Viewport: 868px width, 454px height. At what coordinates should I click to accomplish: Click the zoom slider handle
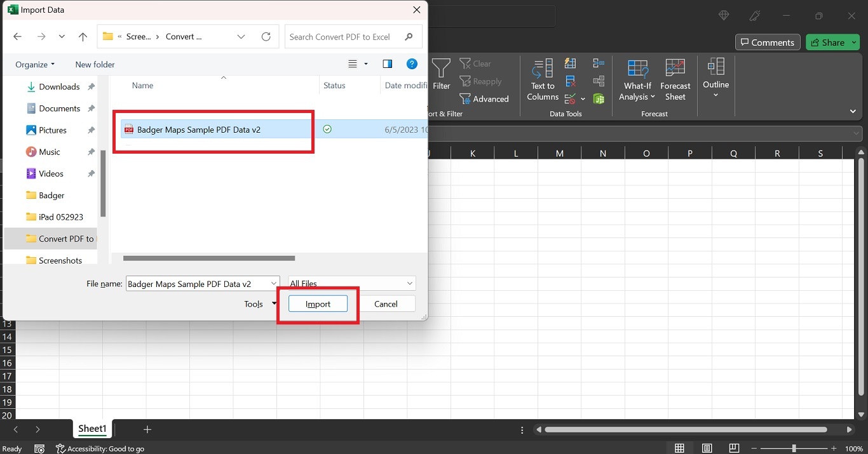click(794, 448)
